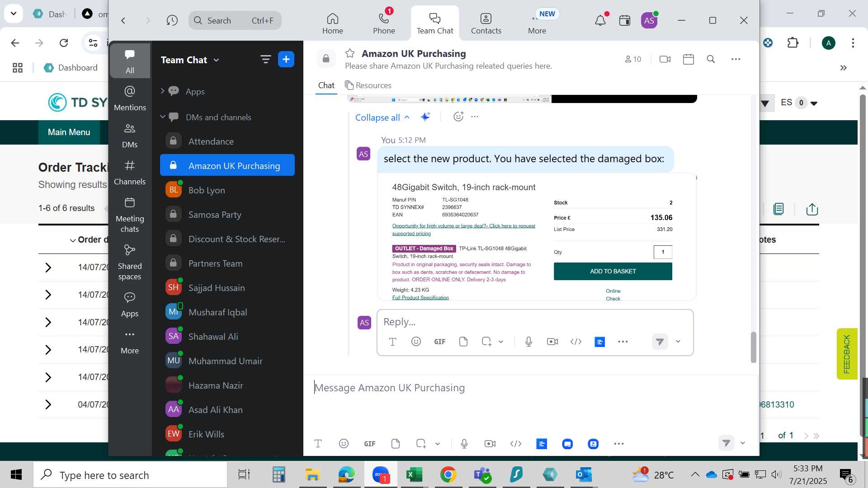Click the chat vertical scrollbar

[753, 347]
